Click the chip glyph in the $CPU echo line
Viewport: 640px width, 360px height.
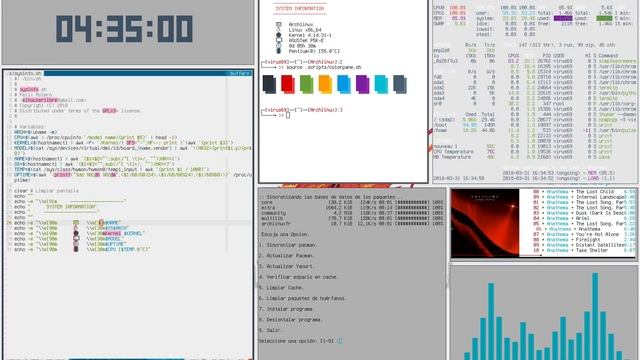76,249
